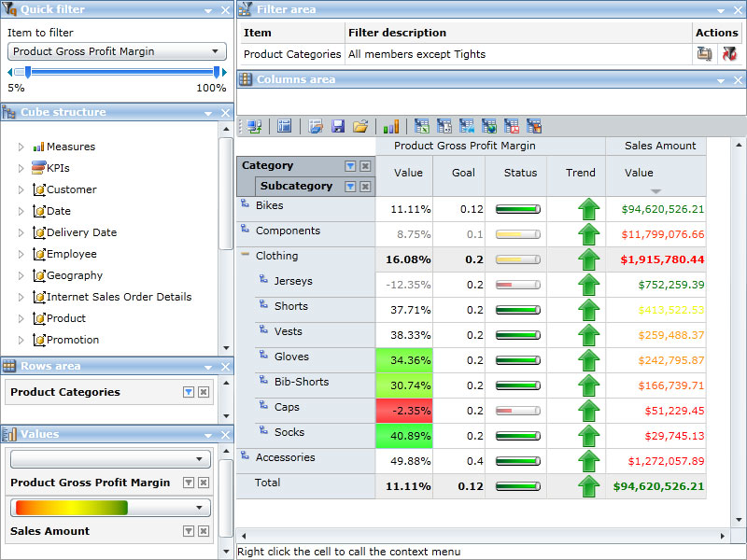
Task: Open the Filter area panel menu arrow
Action: 721,10
